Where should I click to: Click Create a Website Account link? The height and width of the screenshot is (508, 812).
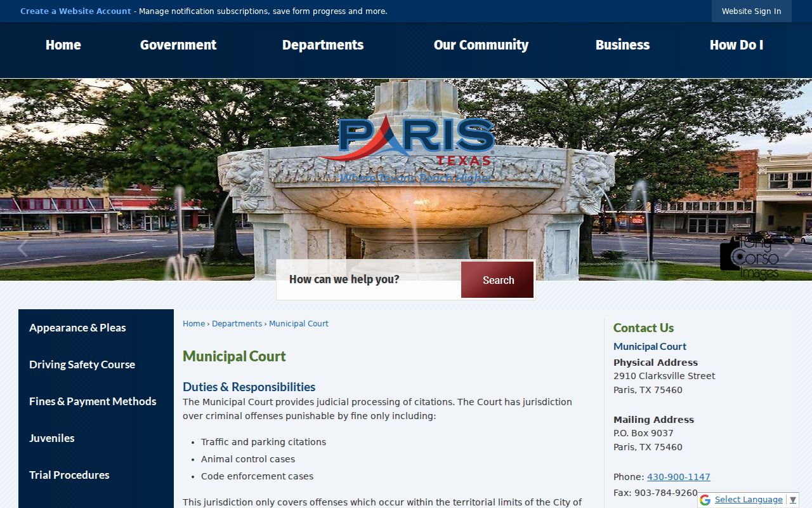(75, 11)
